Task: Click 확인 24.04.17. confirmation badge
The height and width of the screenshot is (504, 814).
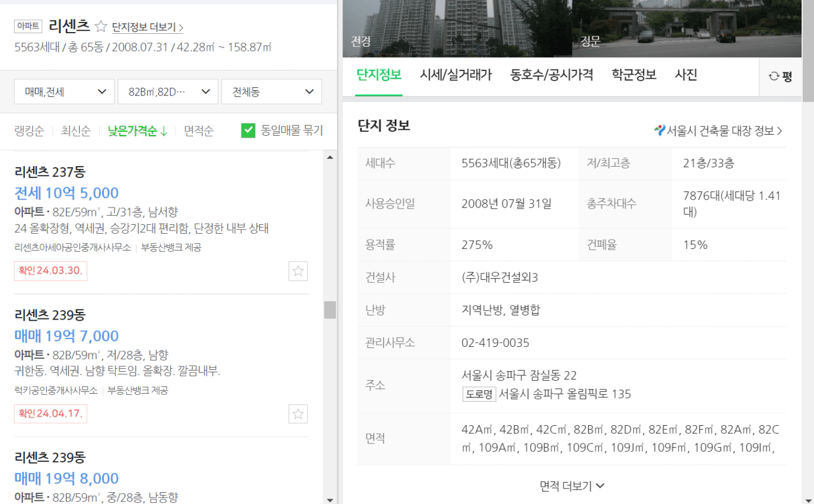Action: [x=50, y=413]
